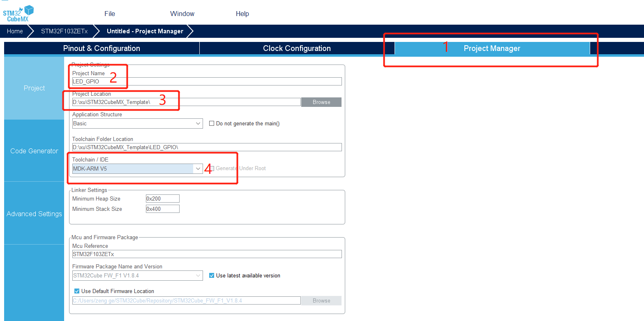Open the Toolchain / IDE dropdown
The width and height of the screenshot is (644, 321).
[137, 169]
